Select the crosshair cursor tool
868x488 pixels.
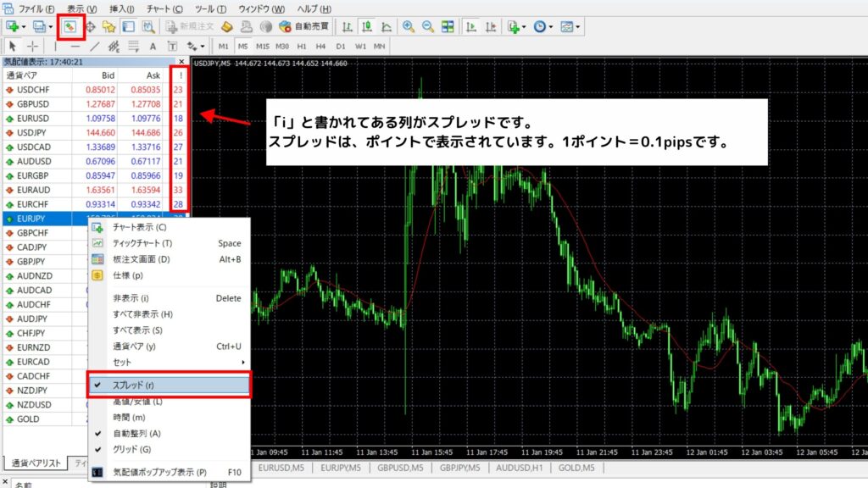pyautogui.click(x=32, y=47)
